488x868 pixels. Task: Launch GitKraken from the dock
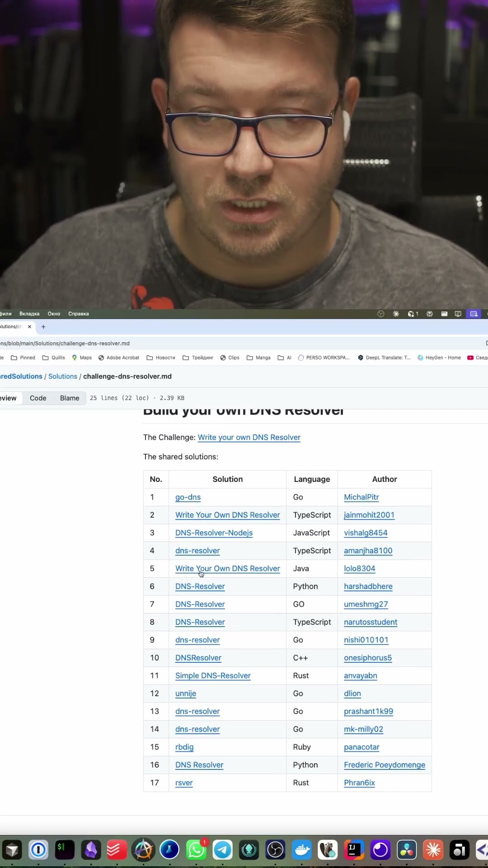click(249, 850)
